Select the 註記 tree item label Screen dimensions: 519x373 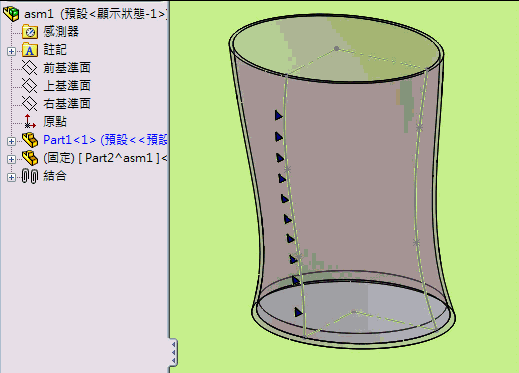coord(55,50)
